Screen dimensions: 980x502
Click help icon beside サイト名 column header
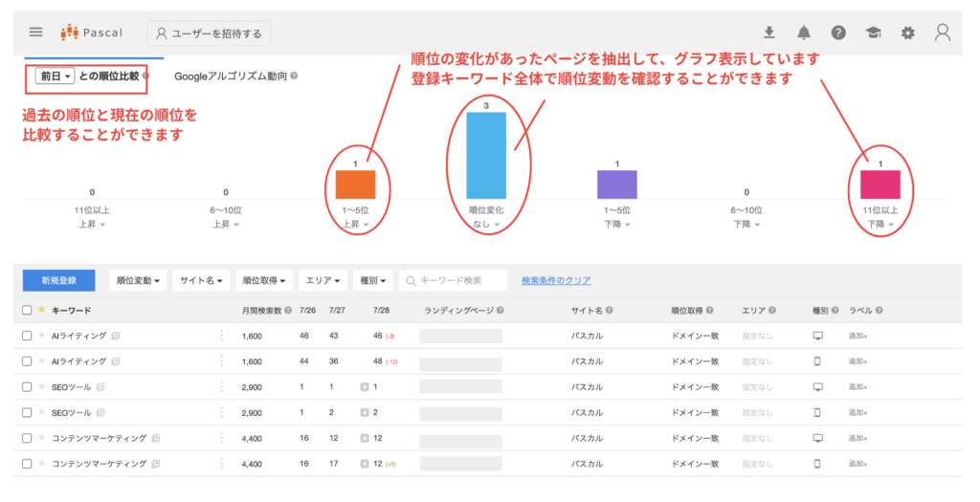point(609,311)
